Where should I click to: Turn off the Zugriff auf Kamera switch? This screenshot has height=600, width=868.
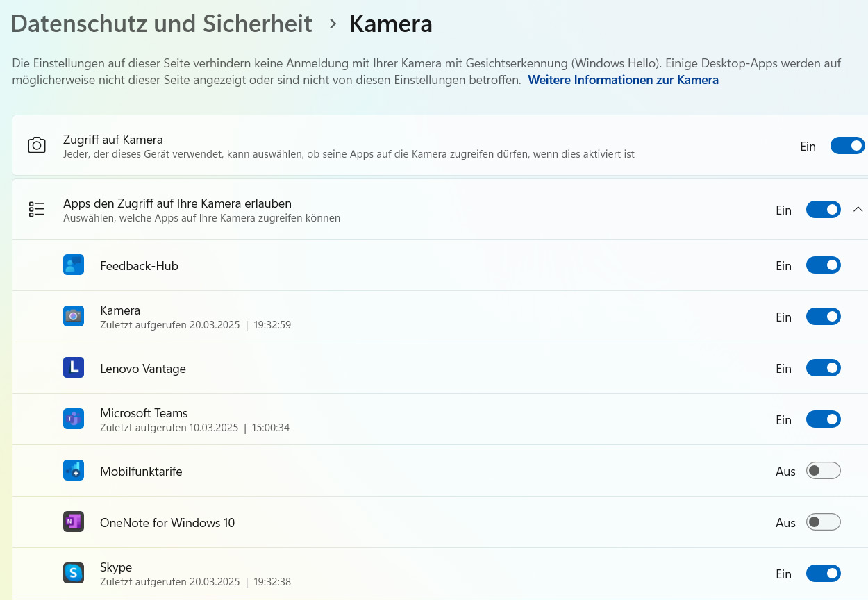(x=848, y=146)
